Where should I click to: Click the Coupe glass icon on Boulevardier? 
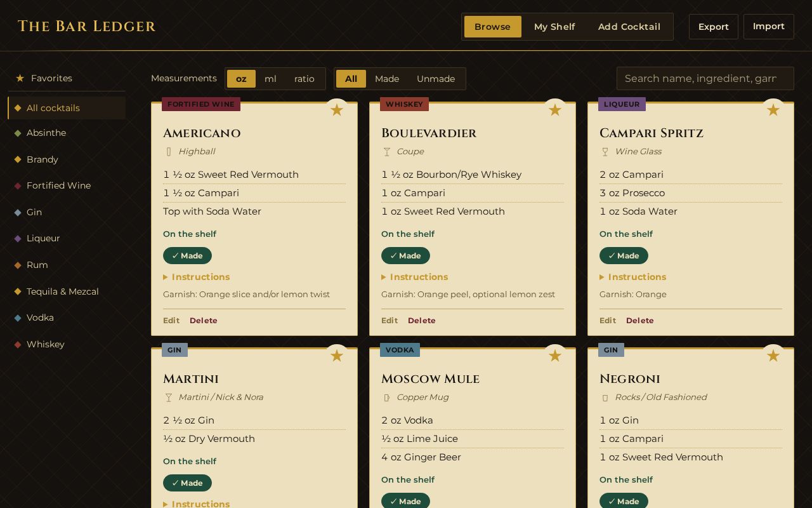[387, 152]
